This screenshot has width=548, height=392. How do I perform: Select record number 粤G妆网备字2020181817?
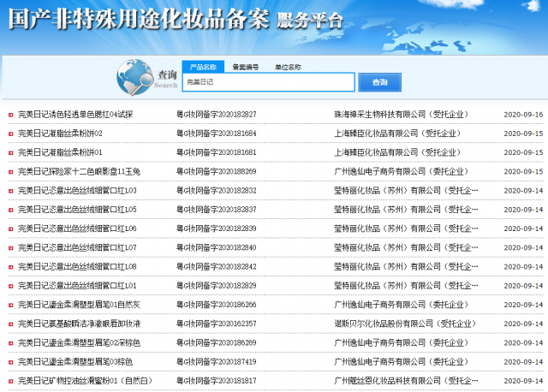click(x=217, y=381)
